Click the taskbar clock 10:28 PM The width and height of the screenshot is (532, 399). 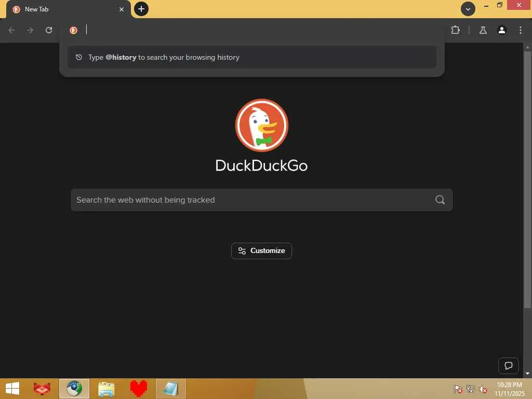pyautogui.click(x=510, y=385)
